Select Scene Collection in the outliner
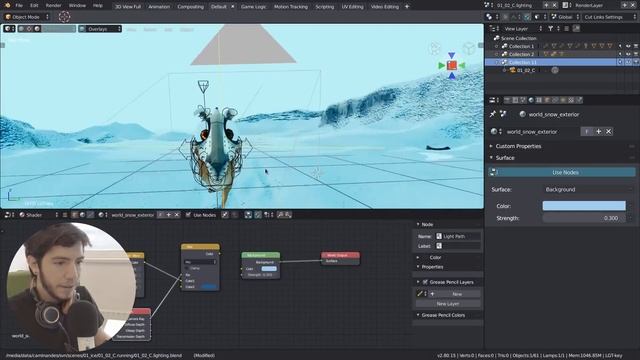640x360 pixels. pos(518,38)
